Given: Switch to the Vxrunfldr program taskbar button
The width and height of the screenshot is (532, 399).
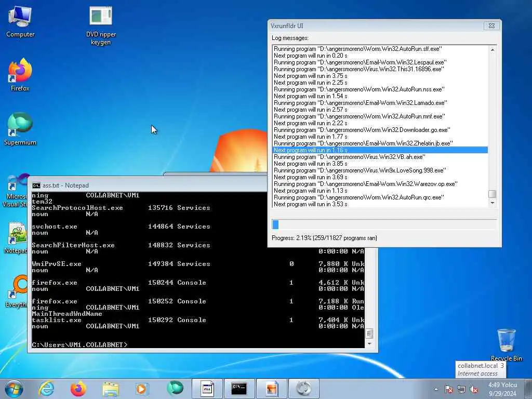Looking at the screenshot, I should pyautogui.click(x=207, y=389).
